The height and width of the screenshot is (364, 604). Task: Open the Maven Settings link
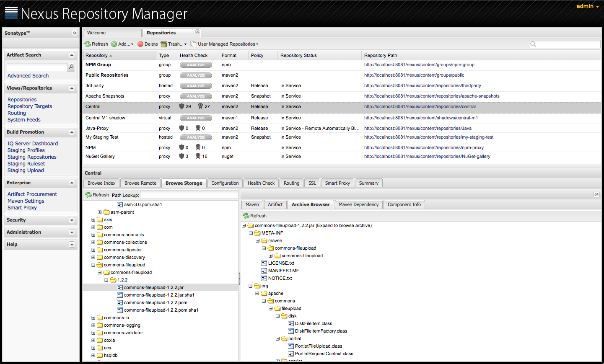(x=26, y=201)
